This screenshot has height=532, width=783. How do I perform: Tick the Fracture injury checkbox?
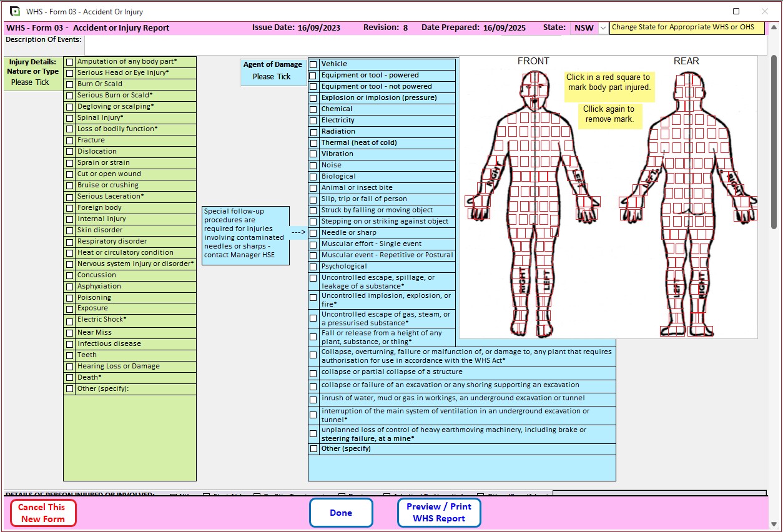click(x=69, y=140)
